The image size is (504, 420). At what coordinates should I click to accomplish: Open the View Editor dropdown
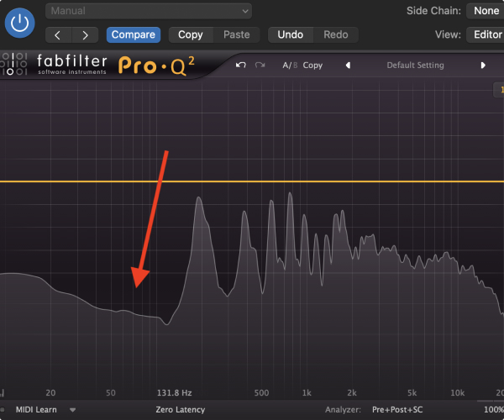[x=486, y=34]
